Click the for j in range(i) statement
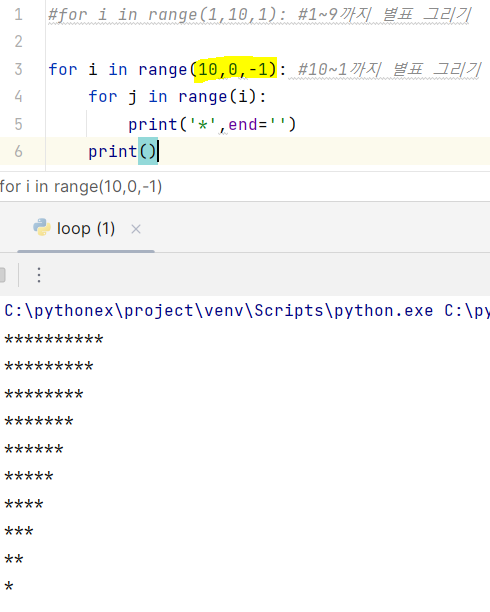Image resolution: width=490 pixels, height=612 pixels. click(177, 97)
